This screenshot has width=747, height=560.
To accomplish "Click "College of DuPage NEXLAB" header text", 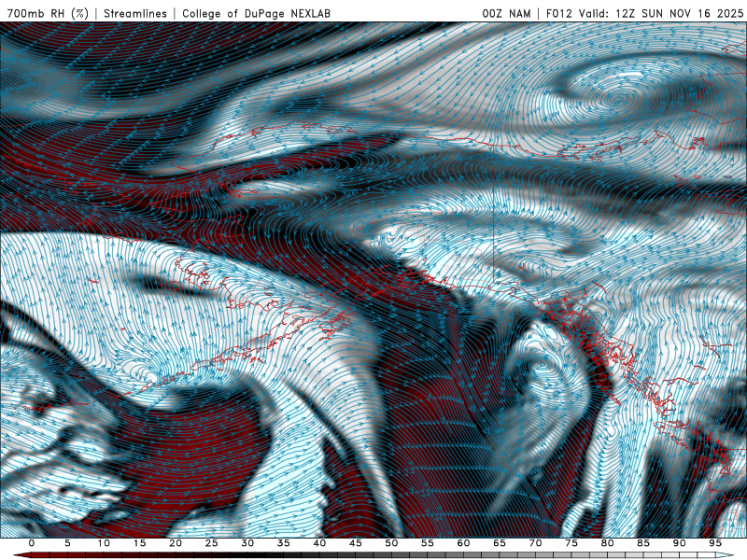I will point(256,14).
